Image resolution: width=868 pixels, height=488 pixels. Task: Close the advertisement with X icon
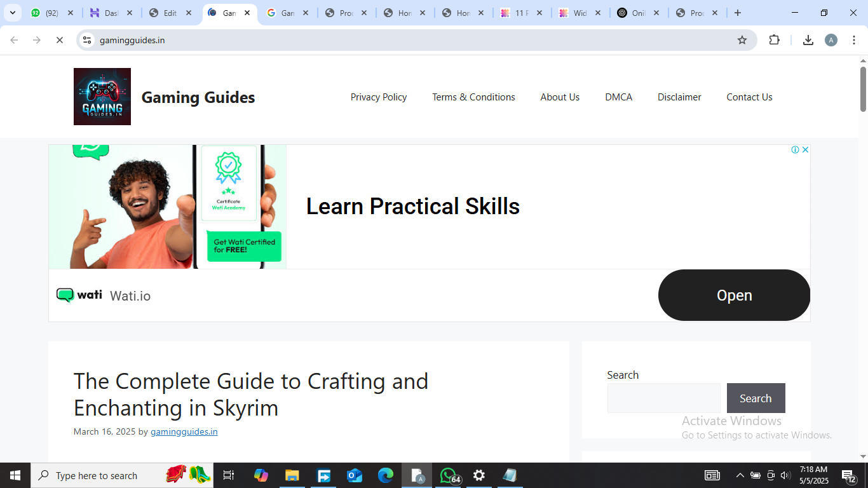pos(805,150)
